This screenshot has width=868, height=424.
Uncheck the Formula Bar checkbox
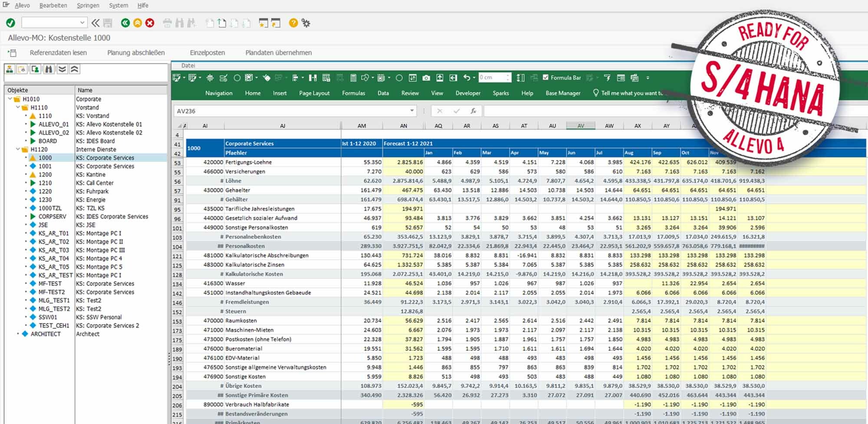pos(546,78)
